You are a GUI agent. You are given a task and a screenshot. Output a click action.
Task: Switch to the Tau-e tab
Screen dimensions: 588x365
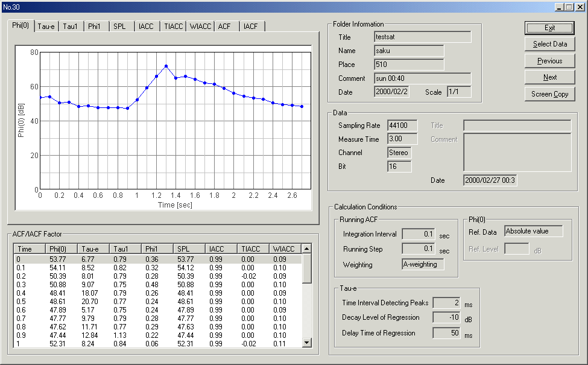47,27
